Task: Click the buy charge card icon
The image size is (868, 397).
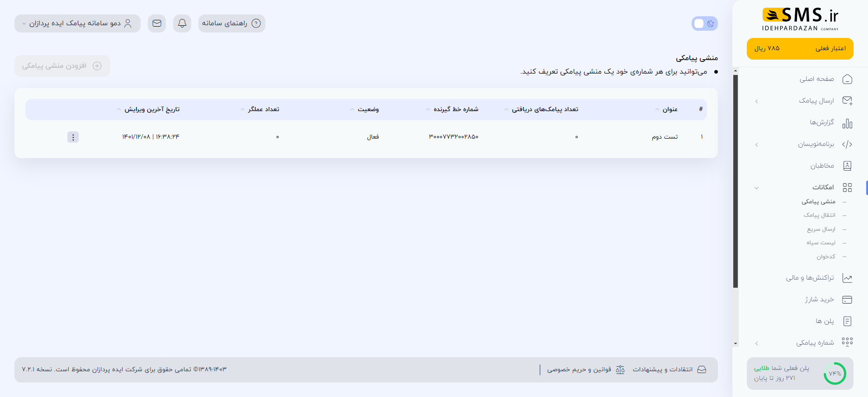Action: 847,299
